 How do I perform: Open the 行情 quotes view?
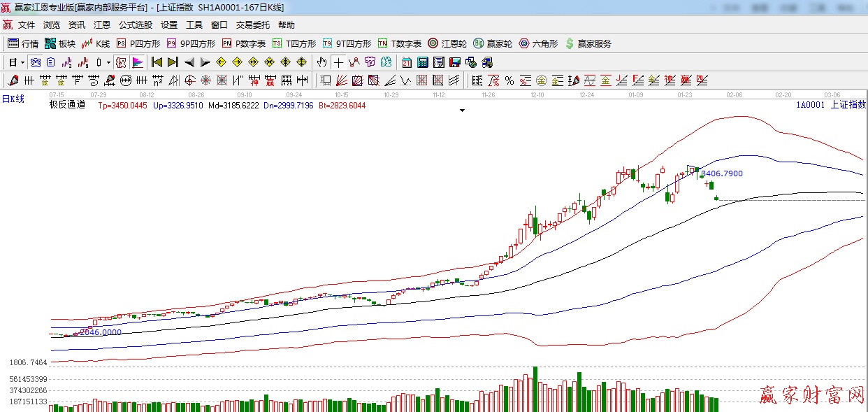(x=23, y=43)
